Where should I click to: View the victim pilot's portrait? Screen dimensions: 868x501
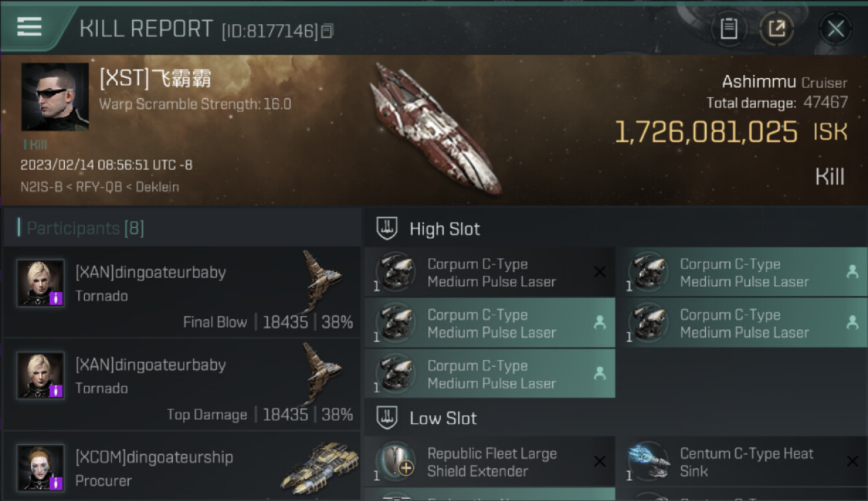[55, 97]
